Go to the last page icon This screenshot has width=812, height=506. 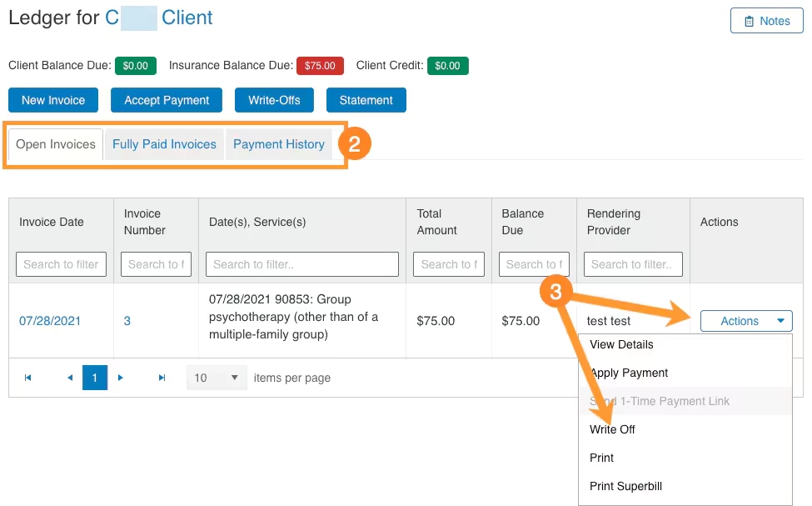click(162, 378)
